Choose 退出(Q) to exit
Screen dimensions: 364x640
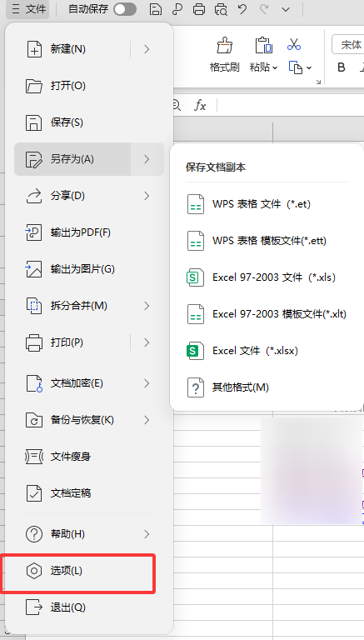[x=89, y=607]
